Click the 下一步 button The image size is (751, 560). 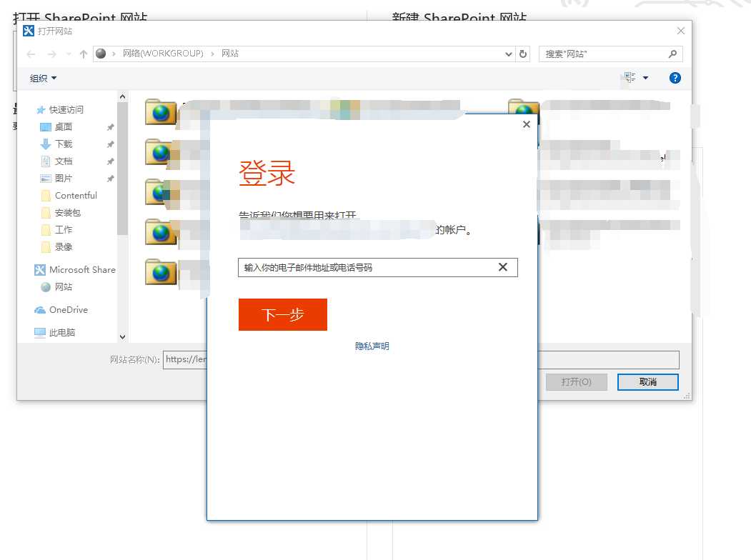(x=282, y=314)
